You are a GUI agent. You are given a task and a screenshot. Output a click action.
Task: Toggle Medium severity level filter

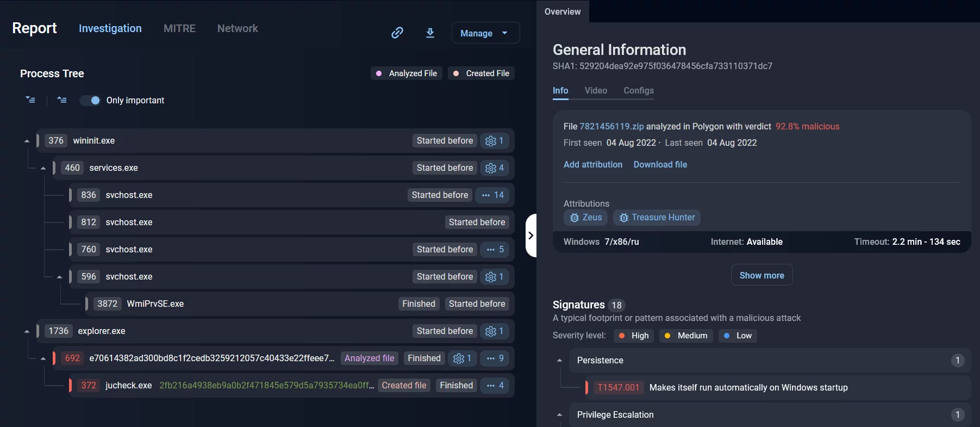686,336
